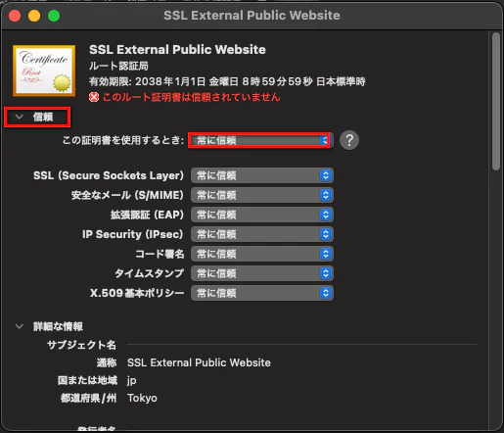
Task: Click the 有効期限 expiry date text
Action: (x=227, y=81)
